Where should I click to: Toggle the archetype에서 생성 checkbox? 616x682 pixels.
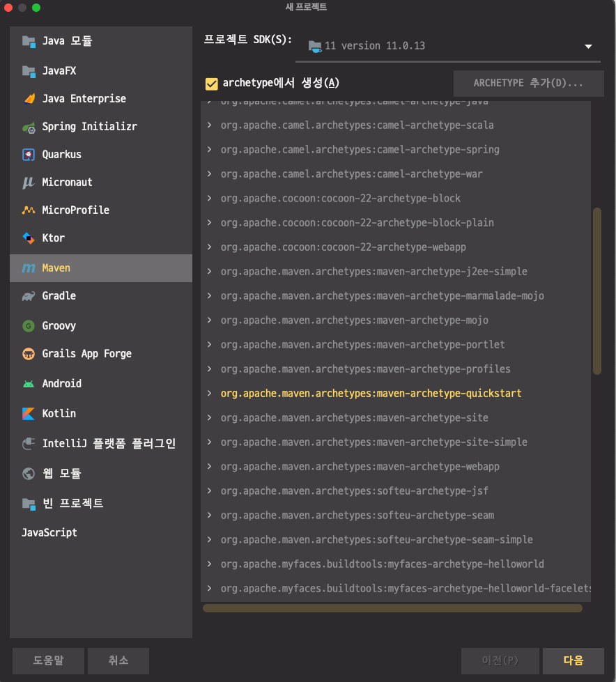(x=211, y=84)
